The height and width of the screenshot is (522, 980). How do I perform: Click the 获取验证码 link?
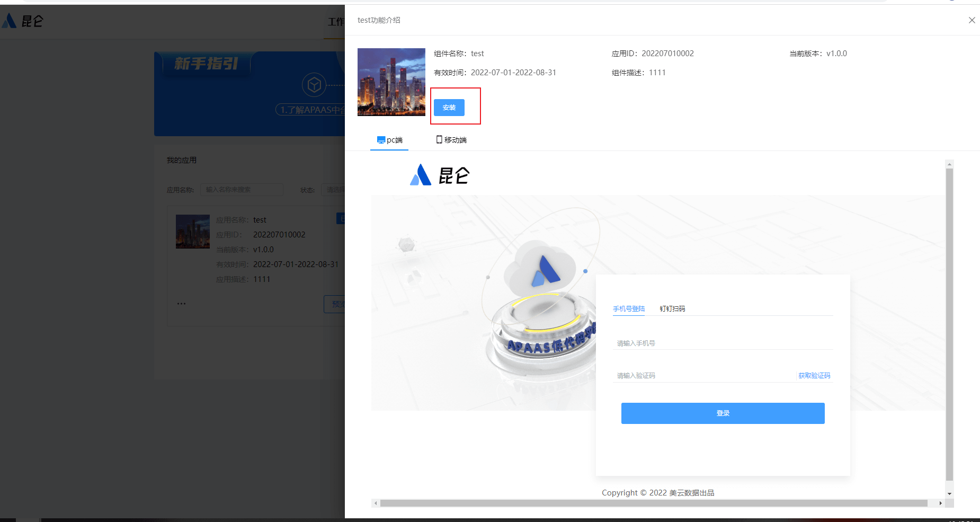[x=814, y=376]
